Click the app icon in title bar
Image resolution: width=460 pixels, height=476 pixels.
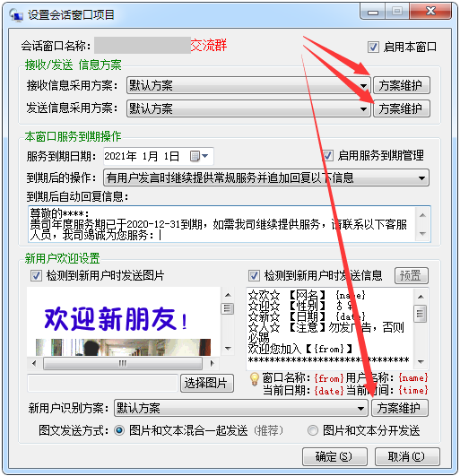pos(16,15)
